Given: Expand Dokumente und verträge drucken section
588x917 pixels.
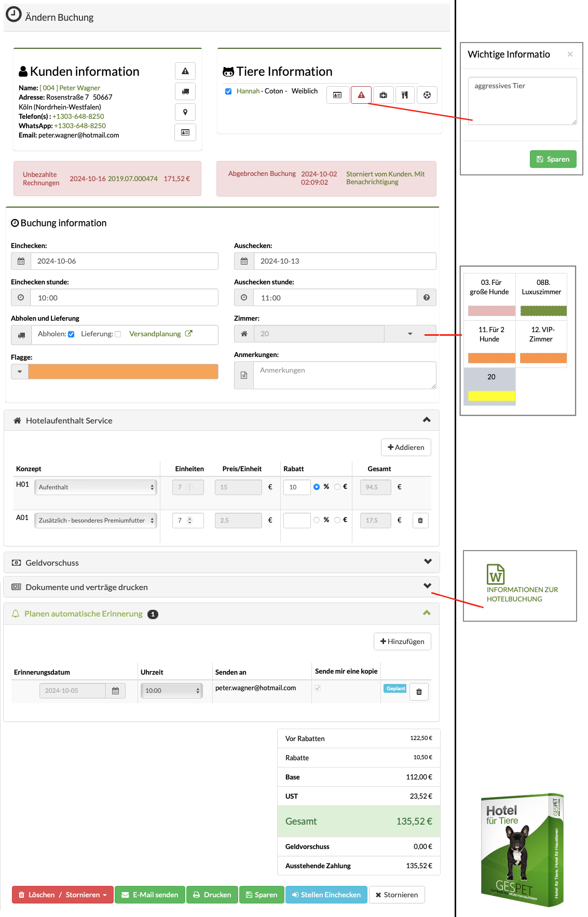Looking at the screenshot, I should 222,587.
